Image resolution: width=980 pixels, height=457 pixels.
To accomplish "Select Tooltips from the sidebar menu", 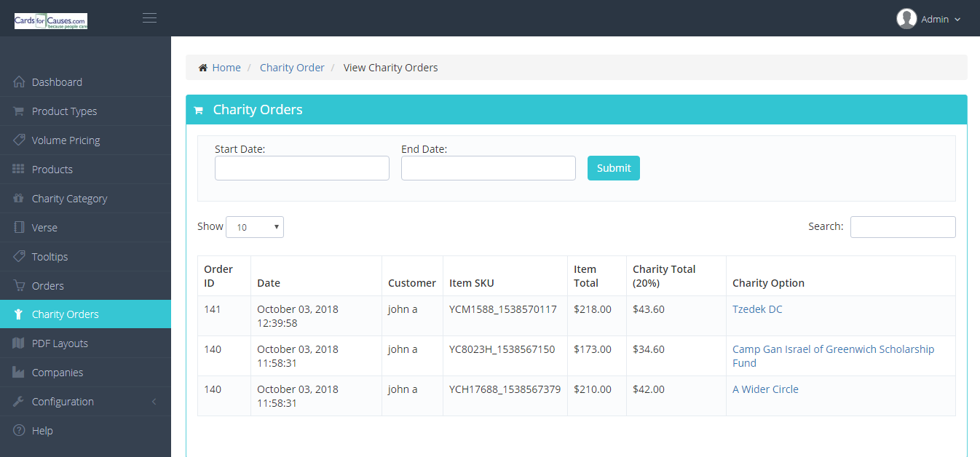I will [x=50, y=257].
